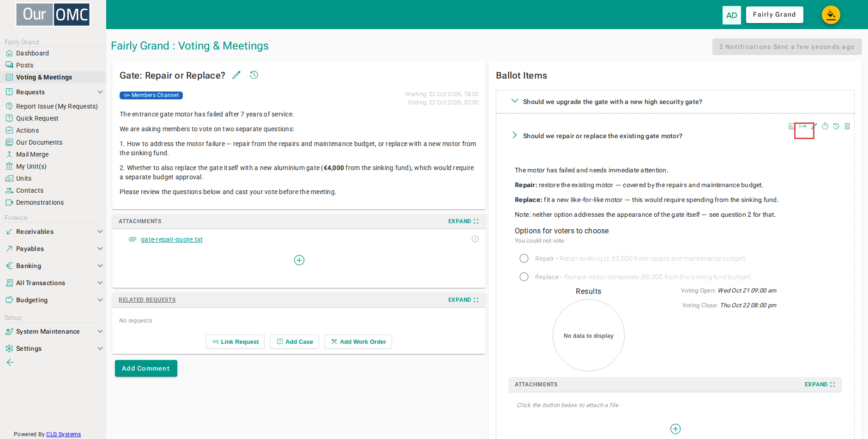Edit the 'Gate: Repair or Replace?' title

236,75
